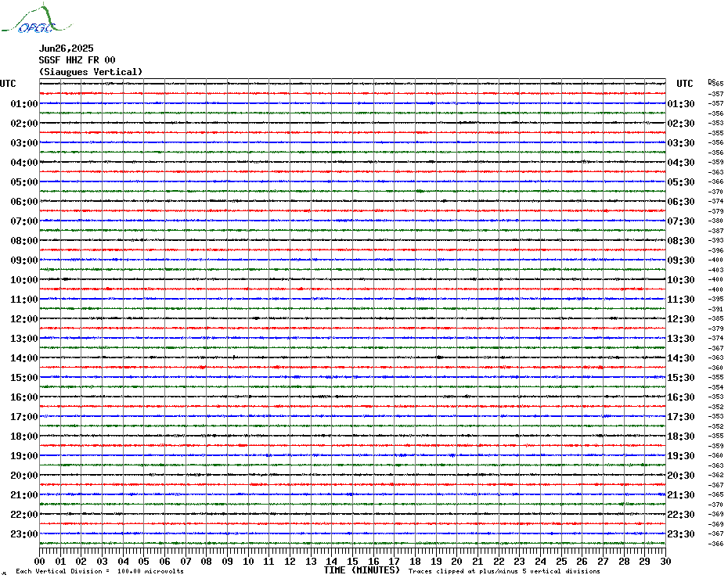Click the "21:30" right time label
This screenshot has height=582, width=728.
[x=681, y=494]
